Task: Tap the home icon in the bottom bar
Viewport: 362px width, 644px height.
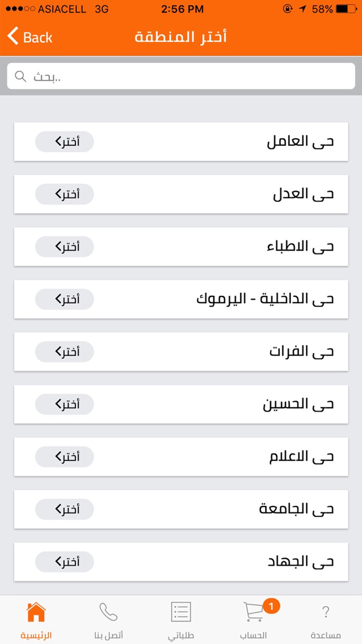Action: [36, 612]
